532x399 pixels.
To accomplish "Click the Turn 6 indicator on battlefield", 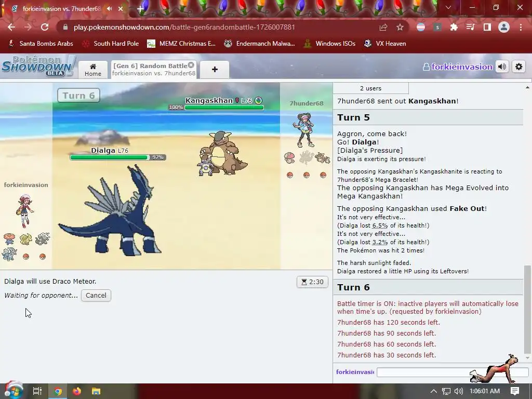I will coord(79,96).
